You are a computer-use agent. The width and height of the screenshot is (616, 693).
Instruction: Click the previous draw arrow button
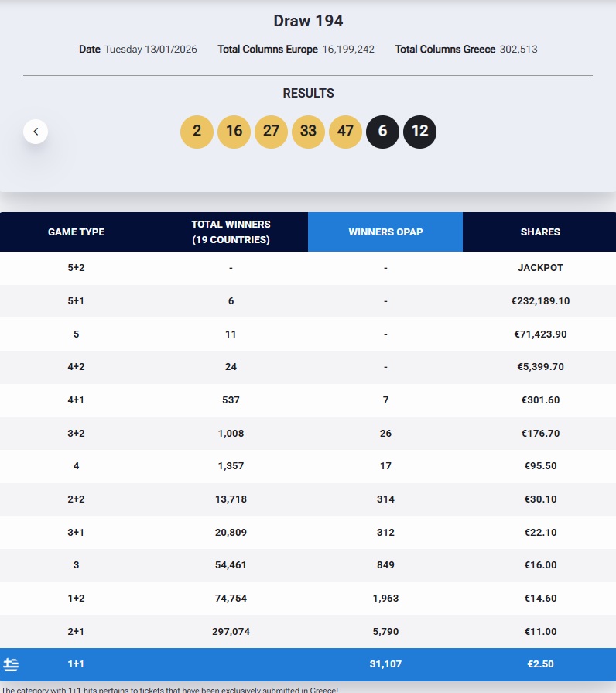36,132
